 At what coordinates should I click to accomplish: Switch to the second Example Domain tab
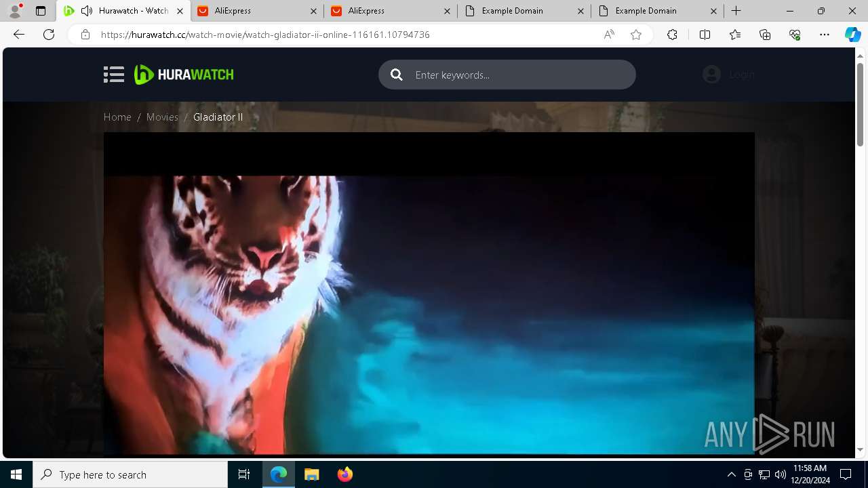point(657,11)
